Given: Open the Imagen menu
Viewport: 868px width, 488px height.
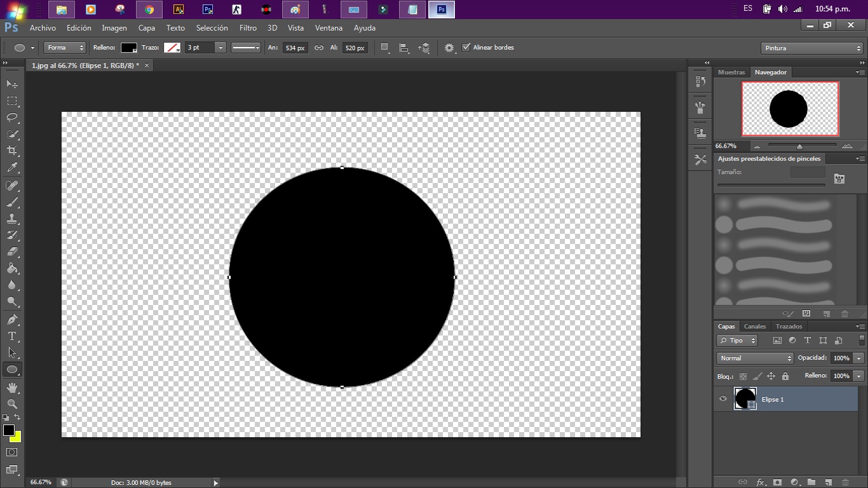Looking at the screenshot, I should [x=114, y=28].
